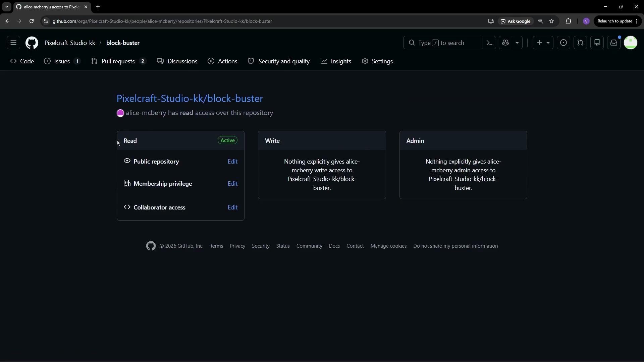The height and width of the screenshot is (362, 644).
Task: Open the Code tab
Action: [22, 61]
